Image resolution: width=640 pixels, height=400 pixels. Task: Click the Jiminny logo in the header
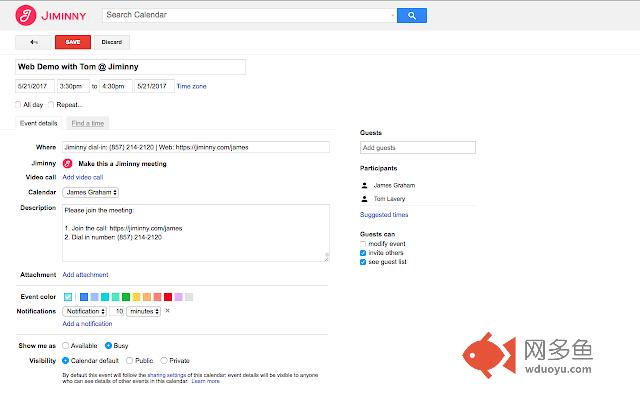pyautogui.click(x=48, y=15)
